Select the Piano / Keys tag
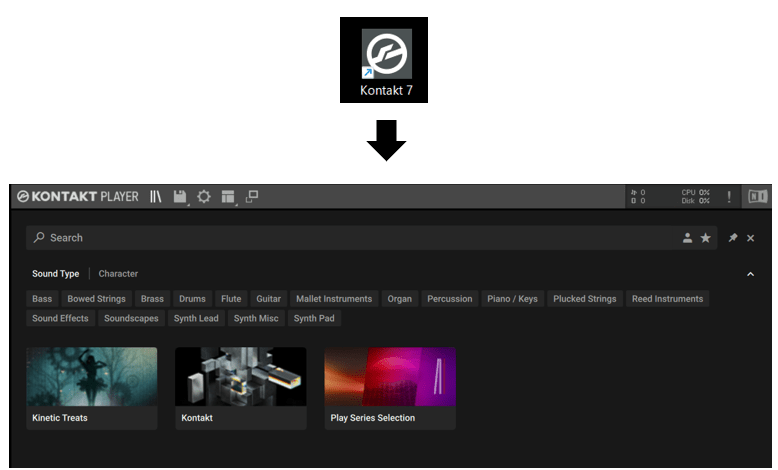The image size is (778, 470). click(x=513, y=299)
